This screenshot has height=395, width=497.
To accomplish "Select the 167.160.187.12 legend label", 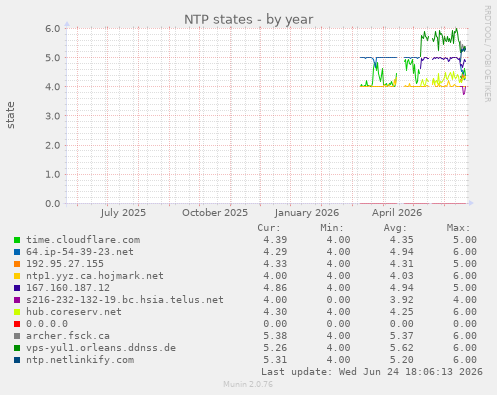I will [68, 288].
